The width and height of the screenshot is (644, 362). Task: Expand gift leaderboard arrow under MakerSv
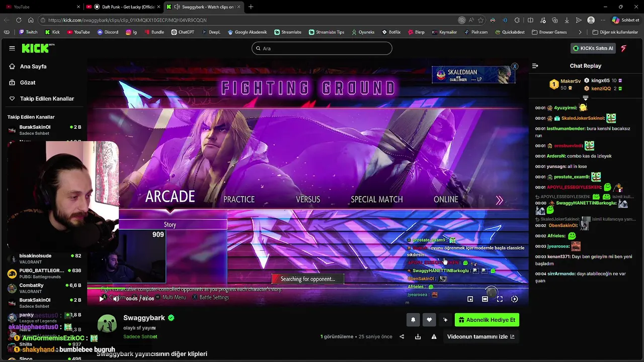point(585,98)
